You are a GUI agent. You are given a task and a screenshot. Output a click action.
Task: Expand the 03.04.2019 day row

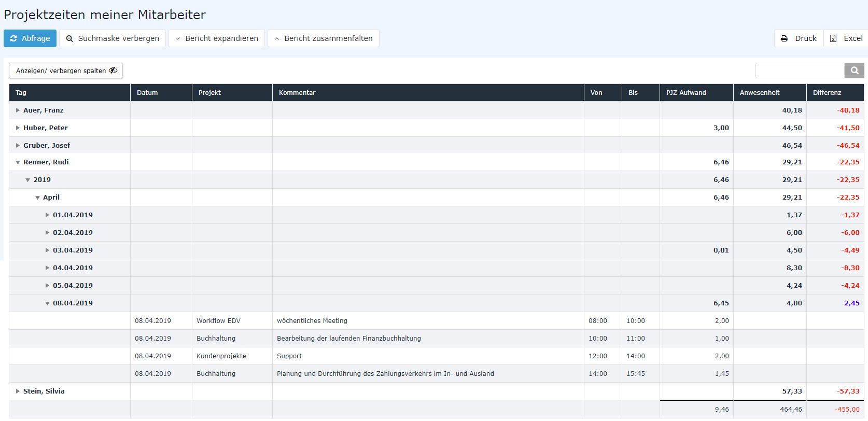coord(47,250)
